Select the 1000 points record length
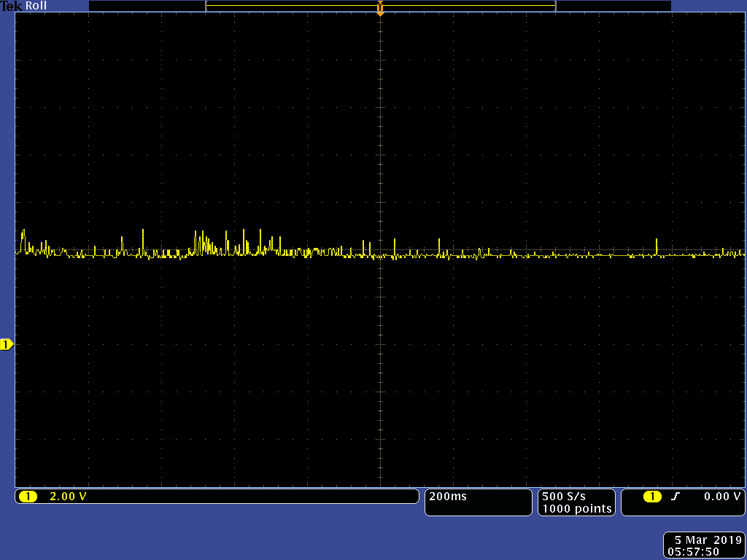The height and width of the screenshot is (560, 747). coord(577,508)
